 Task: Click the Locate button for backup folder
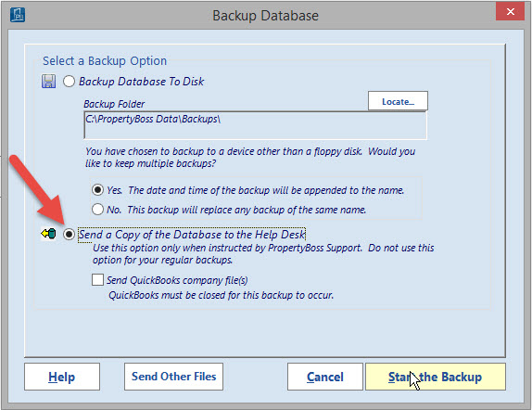(398, 101)
